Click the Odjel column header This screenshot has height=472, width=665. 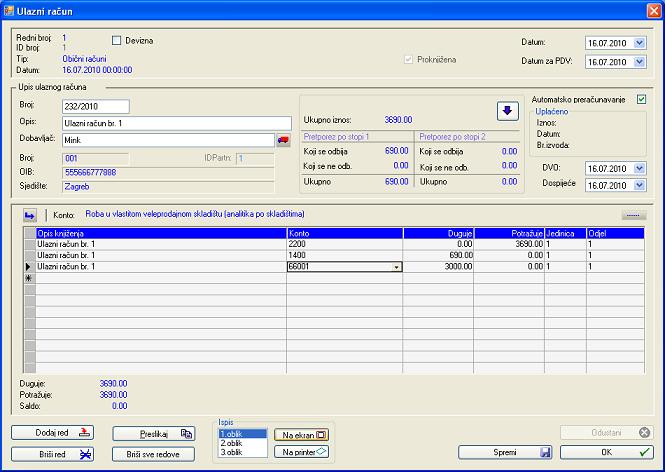coord(615,233)
